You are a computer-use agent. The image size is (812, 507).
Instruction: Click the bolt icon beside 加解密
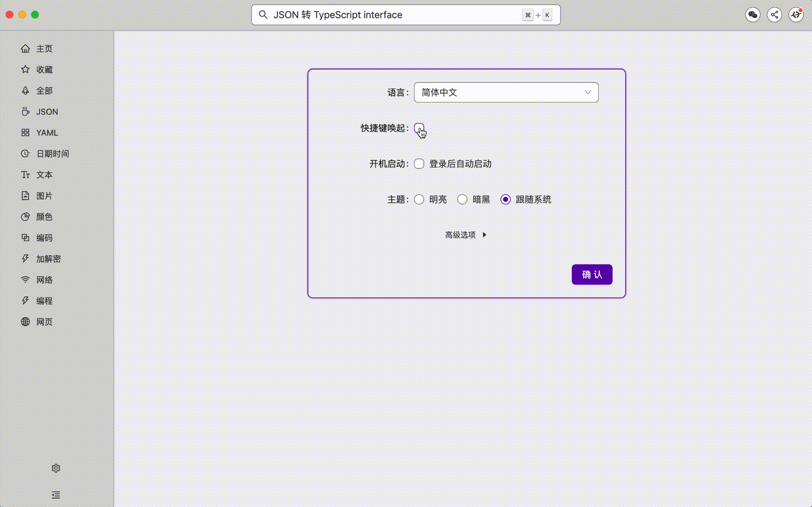pyautogui.click(x=25, y=258)
